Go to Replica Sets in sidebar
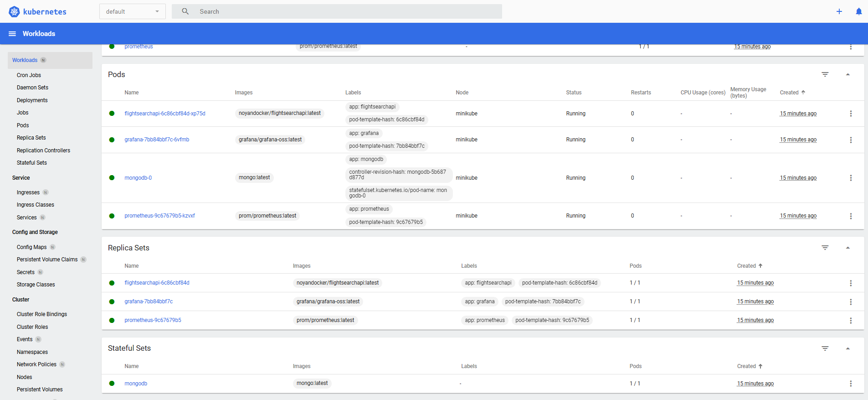This screenshot has width=868, height=400. coord(31,138)
